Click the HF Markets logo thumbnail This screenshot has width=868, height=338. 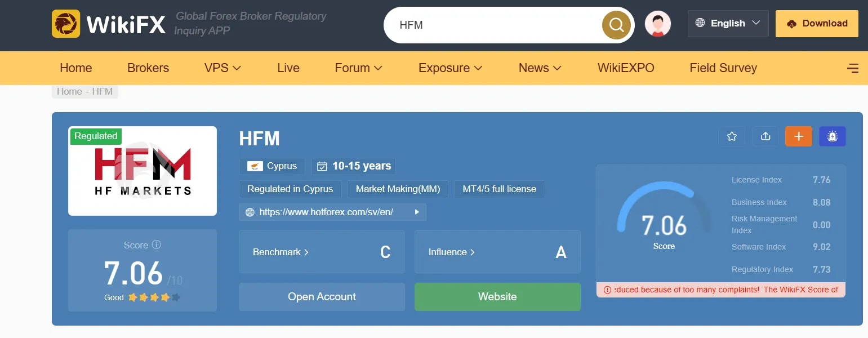point(143,171)
